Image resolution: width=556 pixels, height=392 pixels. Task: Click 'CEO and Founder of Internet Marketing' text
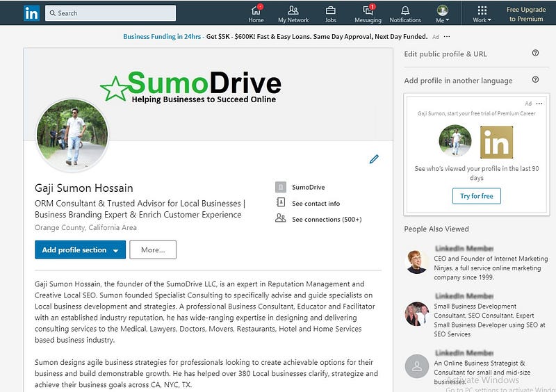click(491, 259)
